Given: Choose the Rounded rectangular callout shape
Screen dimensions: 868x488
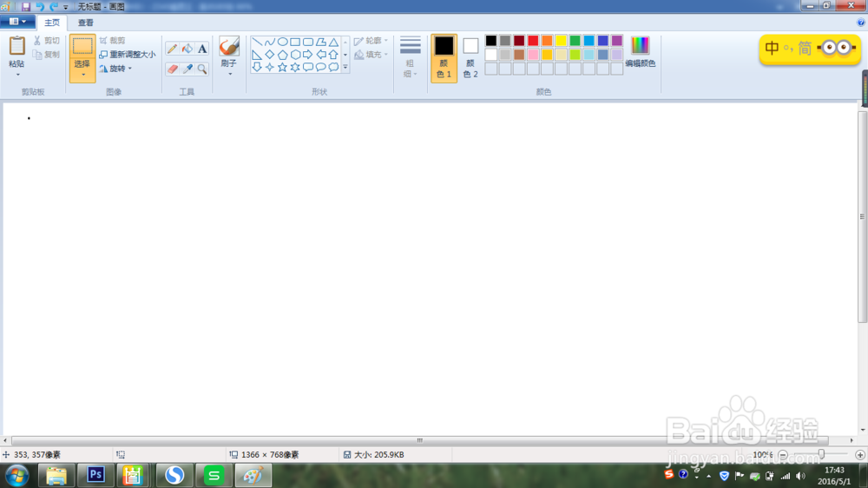Looking at the screenshot, I should pyautogui.click(x=308, y=67).
